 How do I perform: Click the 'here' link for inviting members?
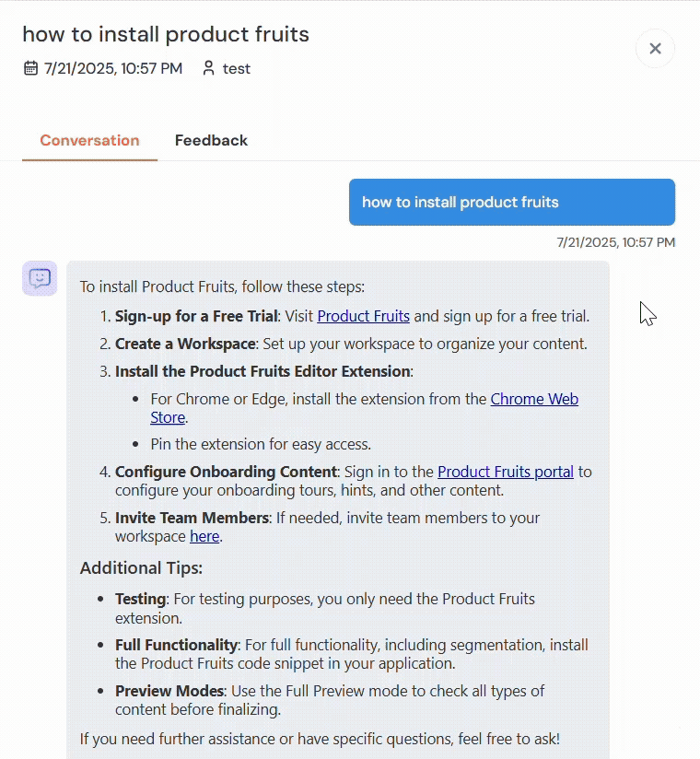tap(204, 536)
